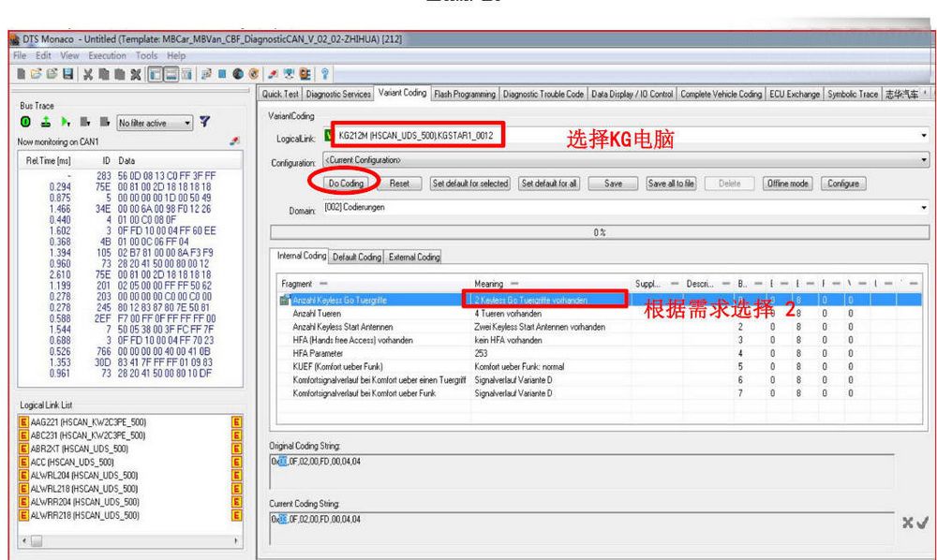Viewport: 937px width, 560px height.
Task: Click the Reset button
Action: [x=399, y=184]
